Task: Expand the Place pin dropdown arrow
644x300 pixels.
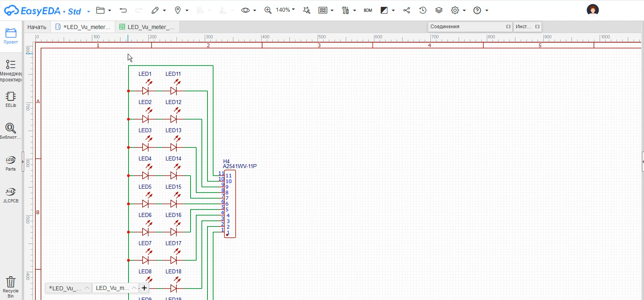Action: coord(187,10)
